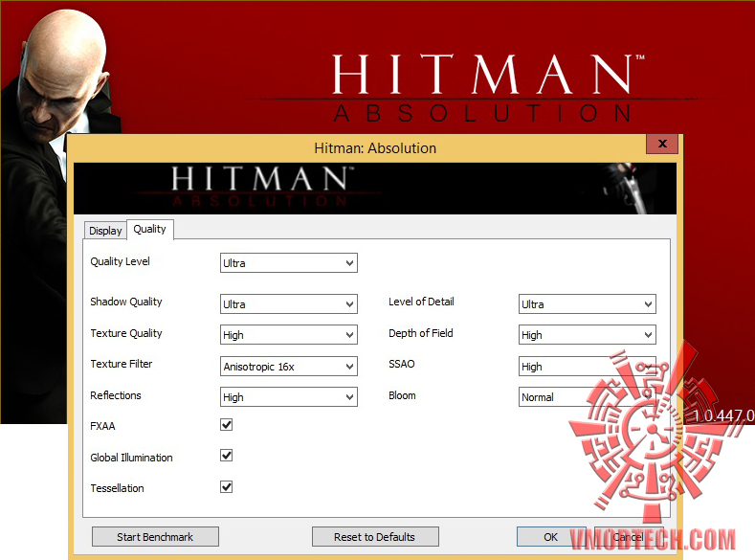Screen dimensions: 755x560
Task: Disable the Global Illumination checkbox
Action: 226,456
